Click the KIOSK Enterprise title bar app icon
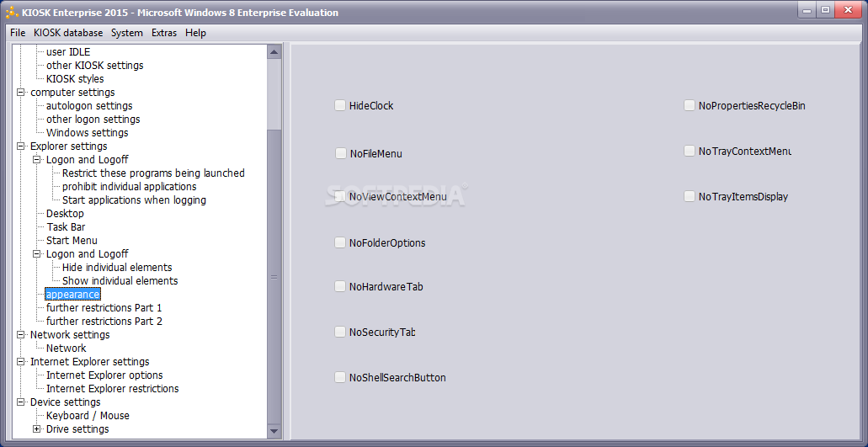The height and width of the screenshot is (447, 868). coord(12,12)
